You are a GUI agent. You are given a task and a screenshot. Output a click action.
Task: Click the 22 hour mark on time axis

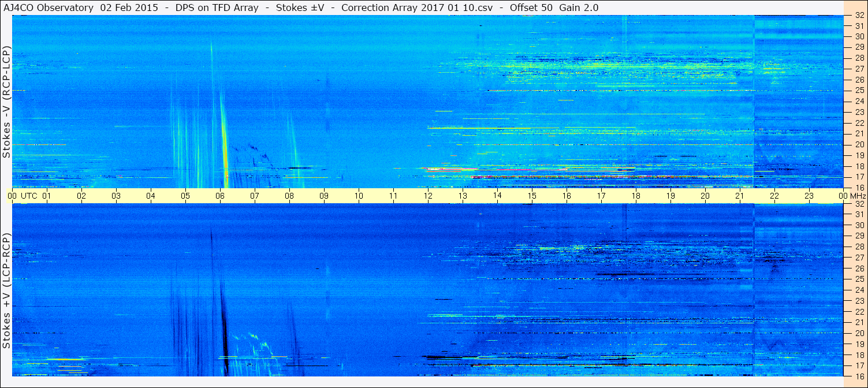(x=774, y=196)
